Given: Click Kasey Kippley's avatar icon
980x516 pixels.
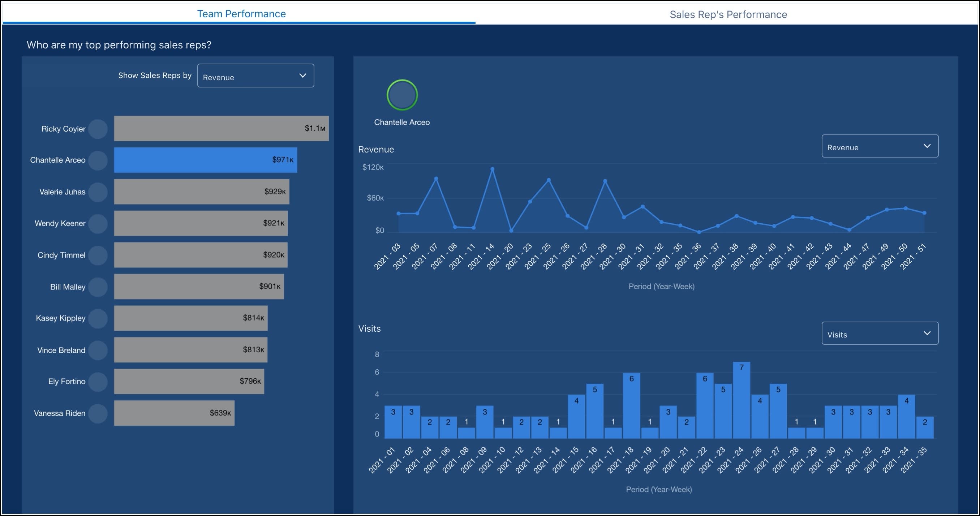Looking at the screenshot, I should point(98,318).
